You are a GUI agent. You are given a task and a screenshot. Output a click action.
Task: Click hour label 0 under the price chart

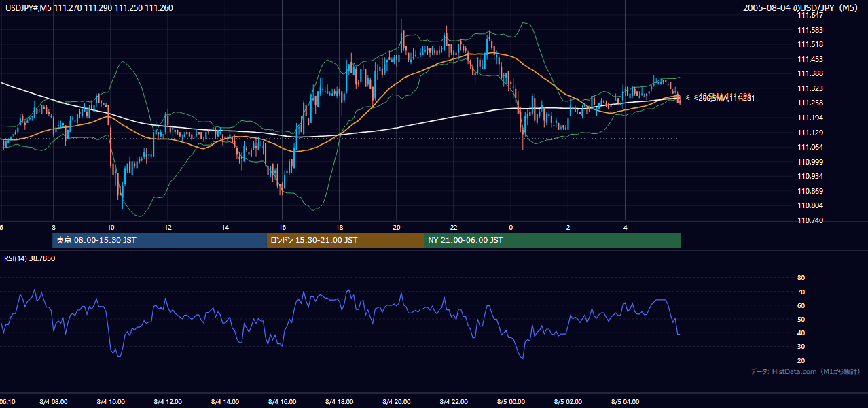pos(511,228)
